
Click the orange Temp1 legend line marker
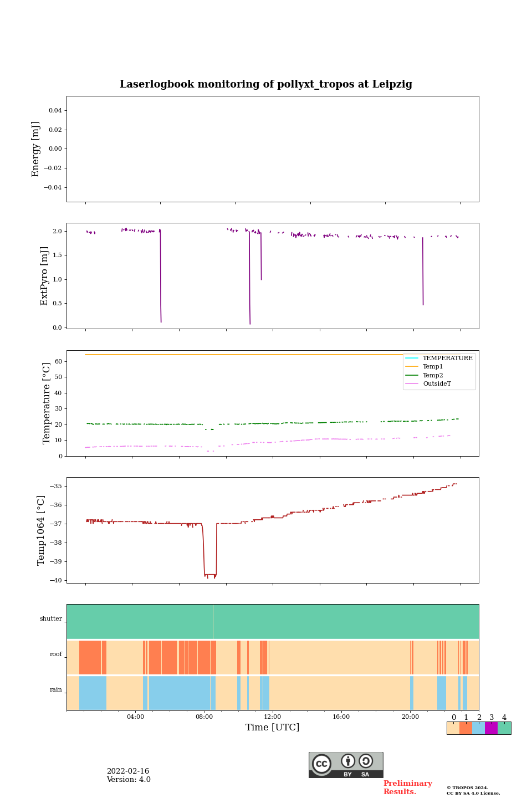tap(412, 367)
